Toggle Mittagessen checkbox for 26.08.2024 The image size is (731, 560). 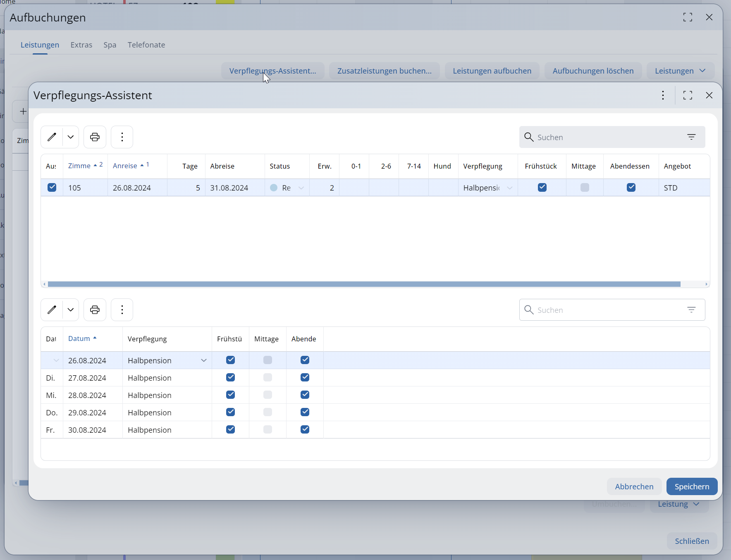[268, 360]
